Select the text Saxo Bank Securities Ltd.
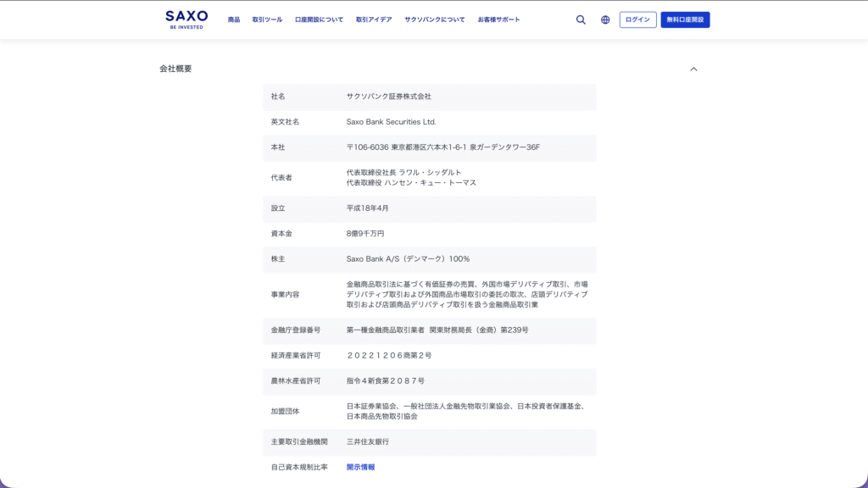The width and height of the screenshot is (868, 488). (392, 122)
